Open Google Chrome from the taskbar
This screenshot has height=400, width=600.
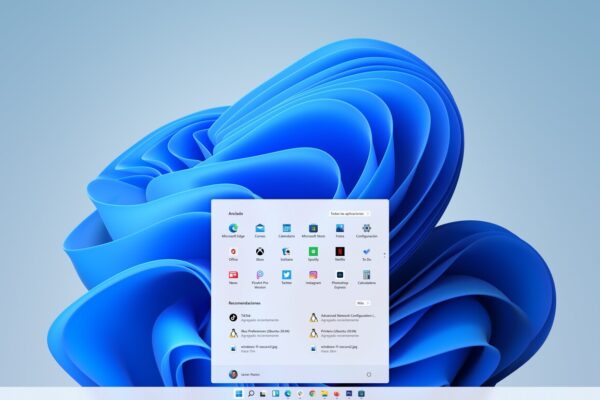(x=312, y=393)
